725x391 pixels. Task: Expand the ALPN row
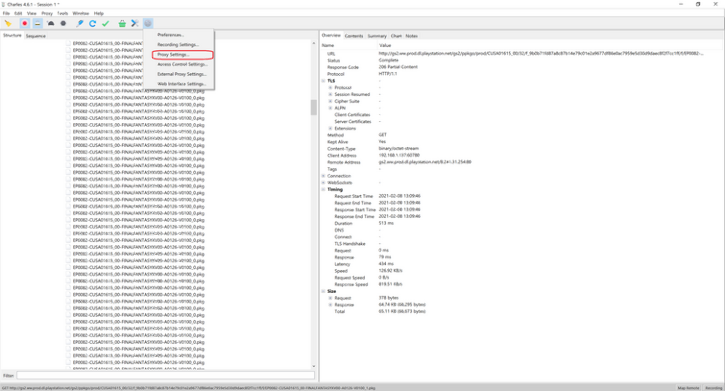pos(330,108)
